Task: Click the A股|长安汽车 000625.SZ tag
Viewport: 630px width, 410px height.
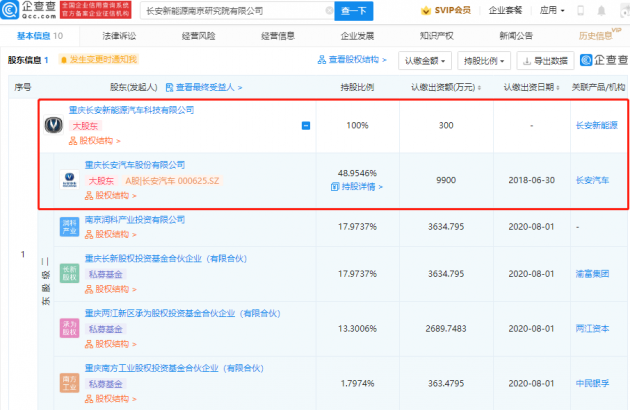Action: (x=172, y=181)
